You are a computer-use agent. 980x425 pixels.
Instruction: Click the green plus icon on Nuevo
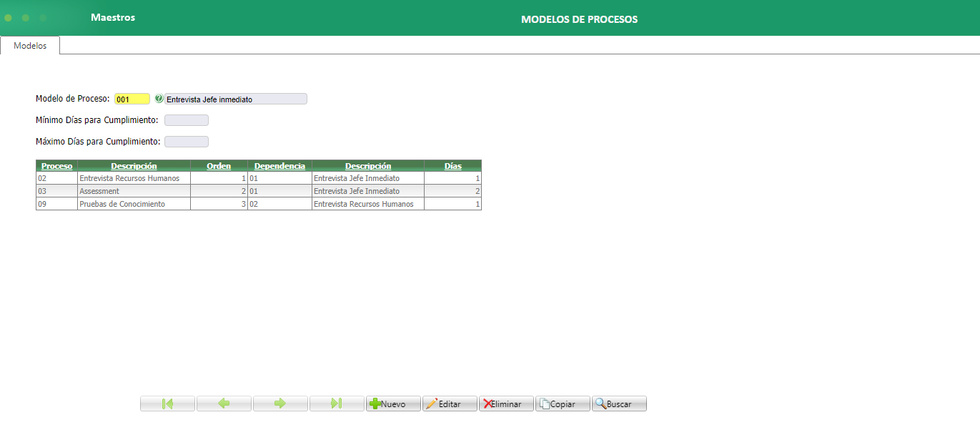tap(375, 403)
